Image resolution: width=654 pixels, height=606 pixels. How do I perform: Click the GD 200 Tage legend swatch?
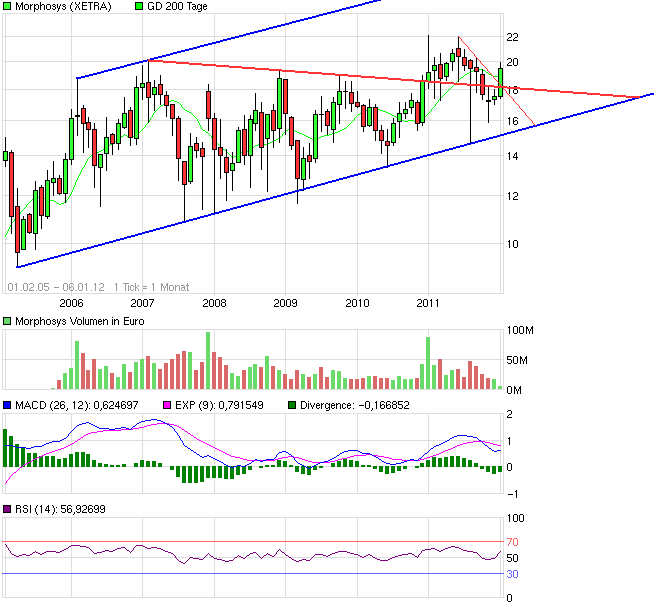[x=139, y=6]
